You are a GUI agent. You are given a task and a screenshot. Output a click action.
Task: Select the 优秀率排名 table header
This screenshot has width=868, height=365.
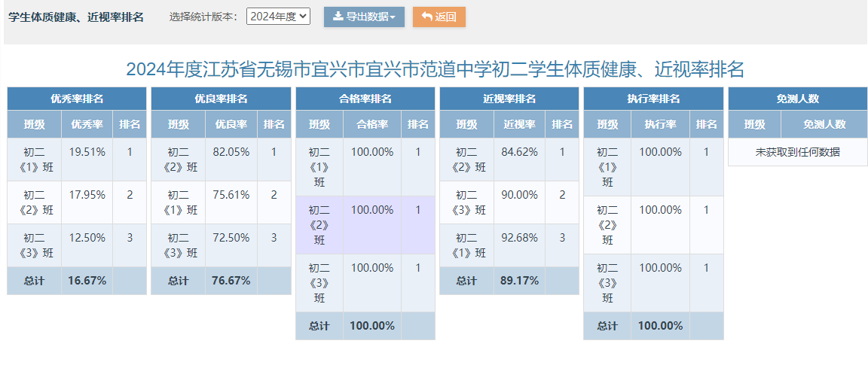[x=77, y=99]
